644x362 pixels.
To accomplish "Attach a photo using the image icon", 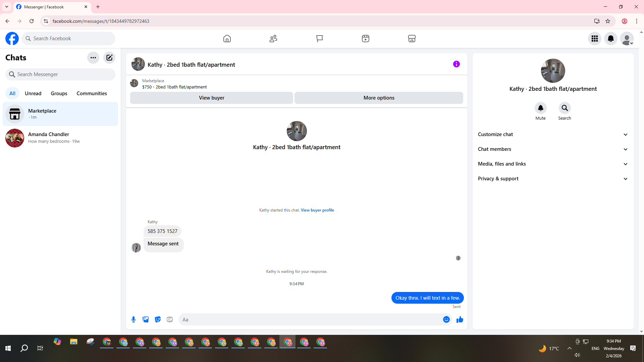I will coord(146,319).
